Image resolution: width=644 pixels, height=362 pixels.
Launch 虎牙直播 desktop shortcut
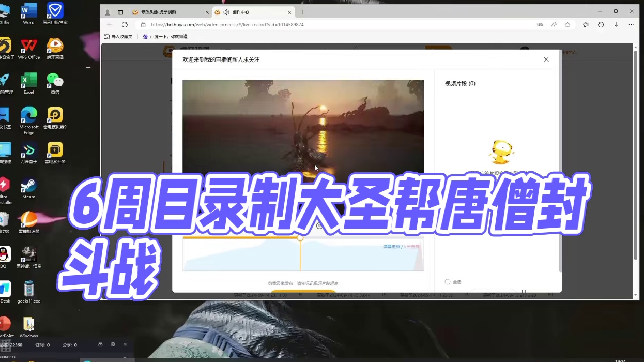pyautogui.click(x=54, y=47)
